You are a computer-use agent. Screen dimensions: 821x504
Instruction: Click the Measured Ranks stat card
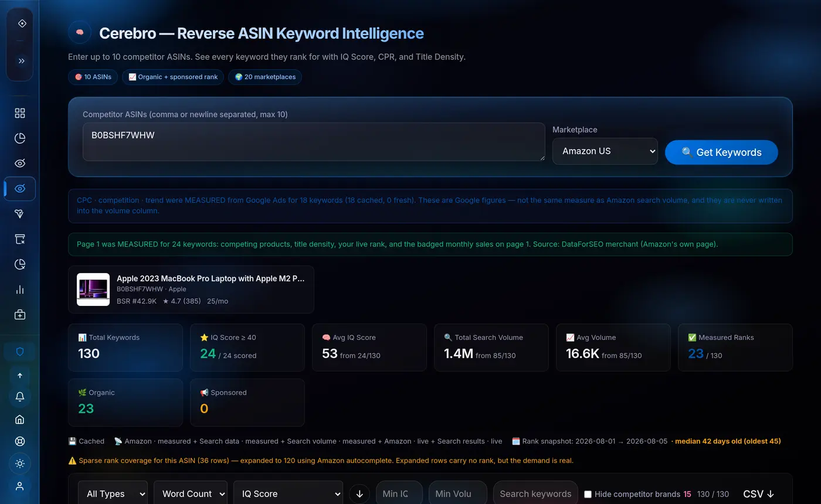point(735,348)
